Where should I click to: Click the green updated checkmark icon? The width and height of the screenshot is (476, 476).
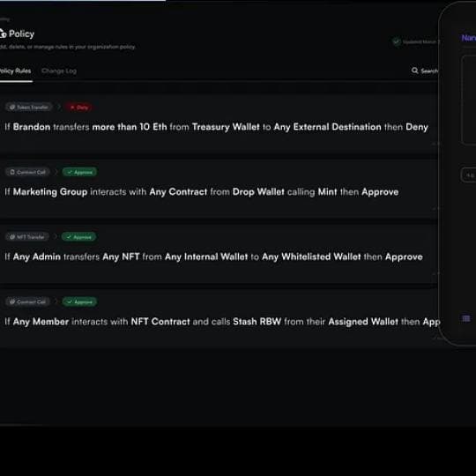tap(397, 41)
